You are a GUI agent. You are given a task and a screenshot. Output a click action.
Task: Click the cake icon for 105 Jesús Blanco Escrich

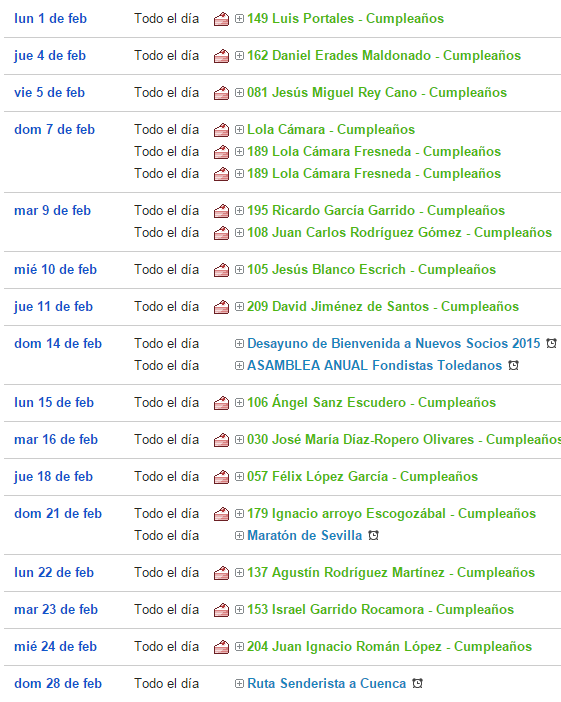click(x=221, y=270)
